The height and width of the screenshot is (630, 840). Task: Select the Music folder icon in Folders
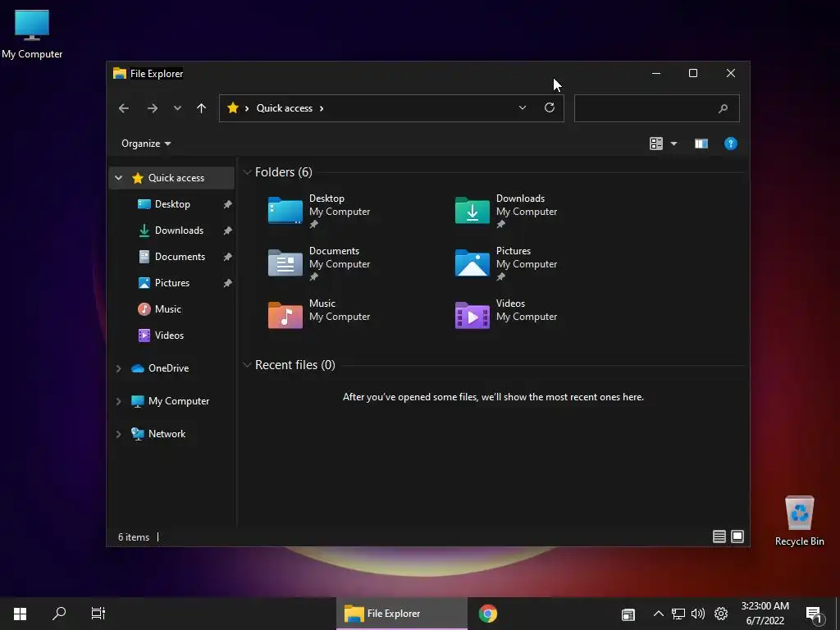click(285, 315)
